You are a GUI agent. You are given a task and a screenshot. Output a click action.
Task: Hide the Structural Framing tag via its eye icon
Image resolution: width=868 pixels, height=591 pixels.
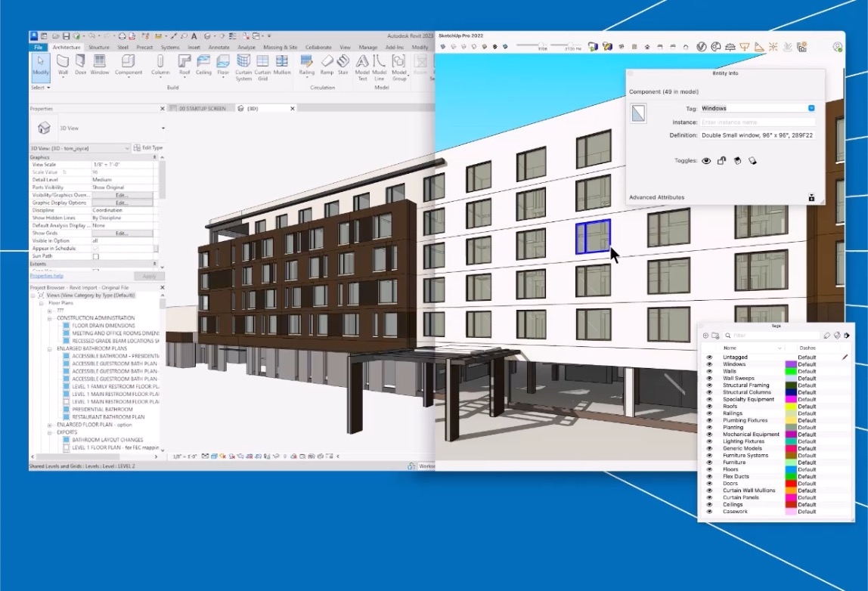pyautogui.click(x=710, y=385)
